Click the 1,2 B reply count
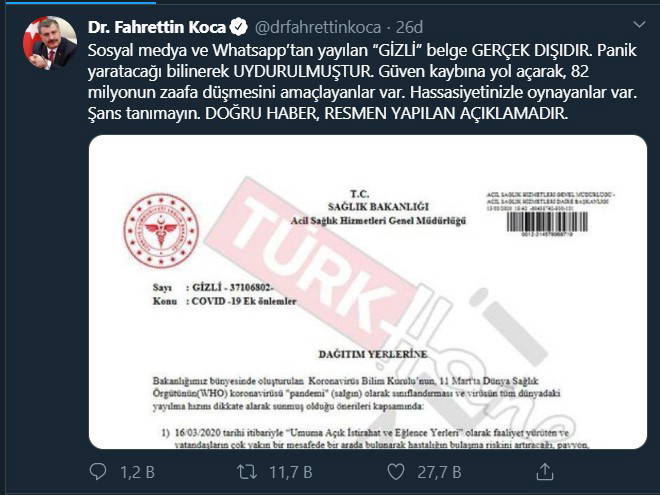660x495 pixels. tap(138, 472)
